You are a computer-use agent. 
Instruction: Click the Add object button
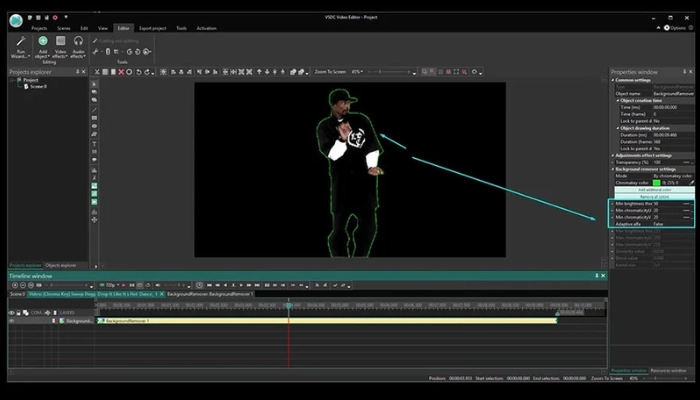pyautogui.click(x=43, y=47)
